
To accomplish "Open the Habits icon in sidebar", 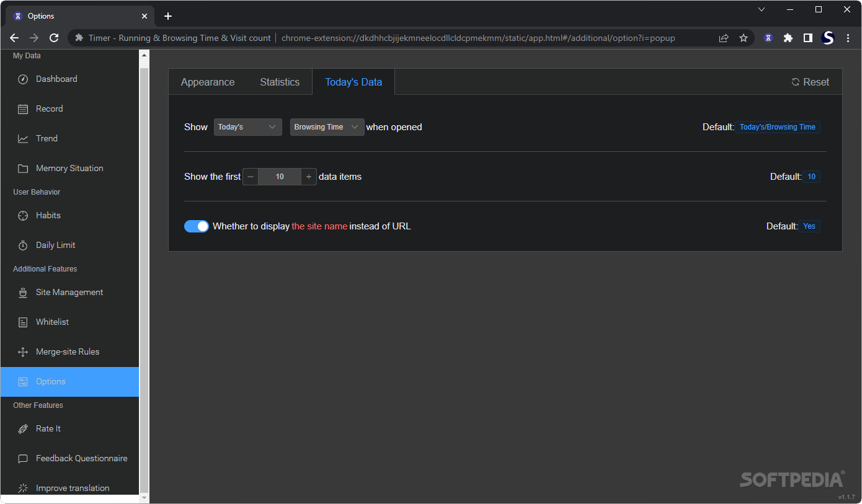I will 23,216.
